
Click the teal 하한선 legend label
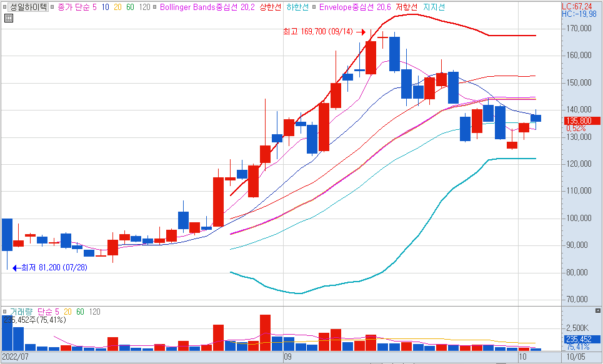[297, 7]
